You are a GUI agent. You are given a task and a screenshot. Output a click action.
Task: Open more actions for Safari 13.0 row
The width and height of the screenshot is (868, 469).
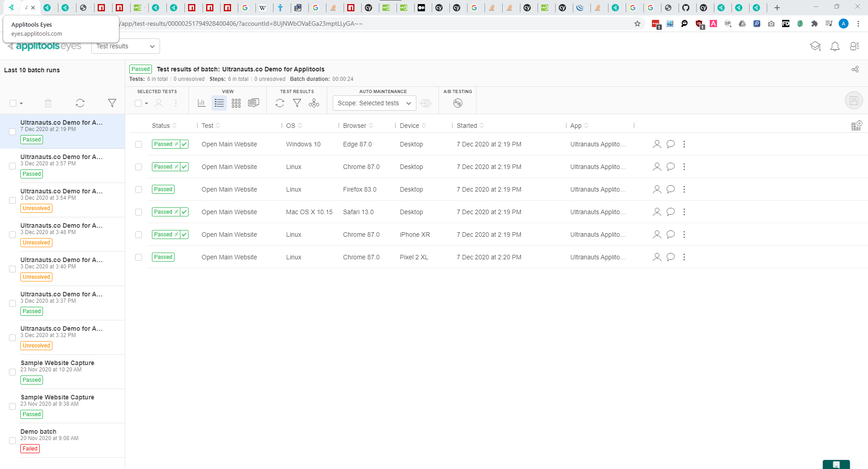tap(684, 212)
